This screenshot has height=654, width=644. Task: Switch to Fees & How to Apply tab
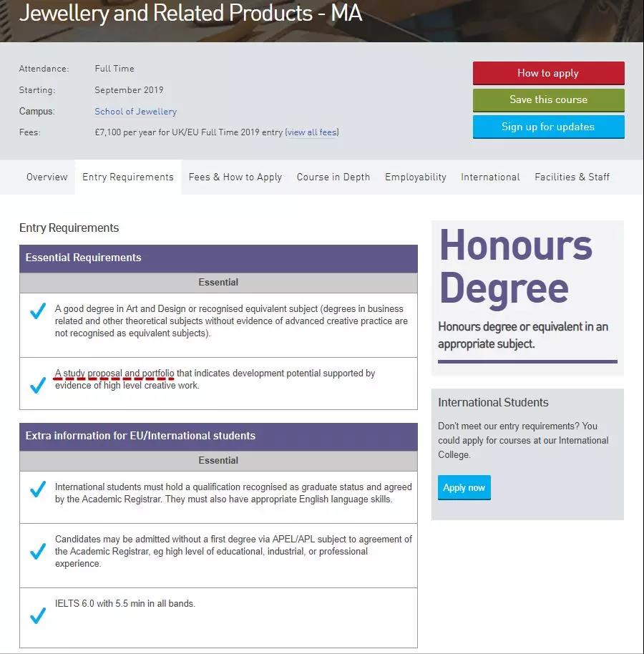tap(235, 177)
